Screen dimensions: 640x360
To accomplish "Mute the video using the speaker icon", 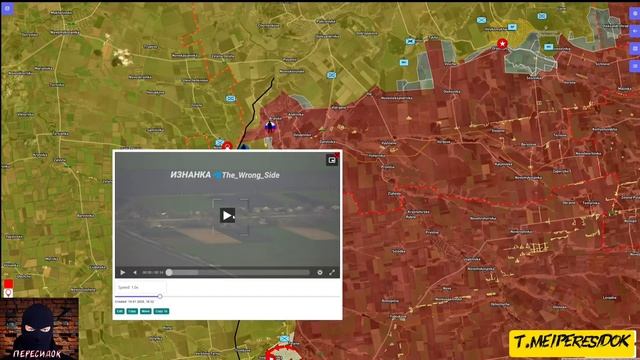I will [135, 272].
